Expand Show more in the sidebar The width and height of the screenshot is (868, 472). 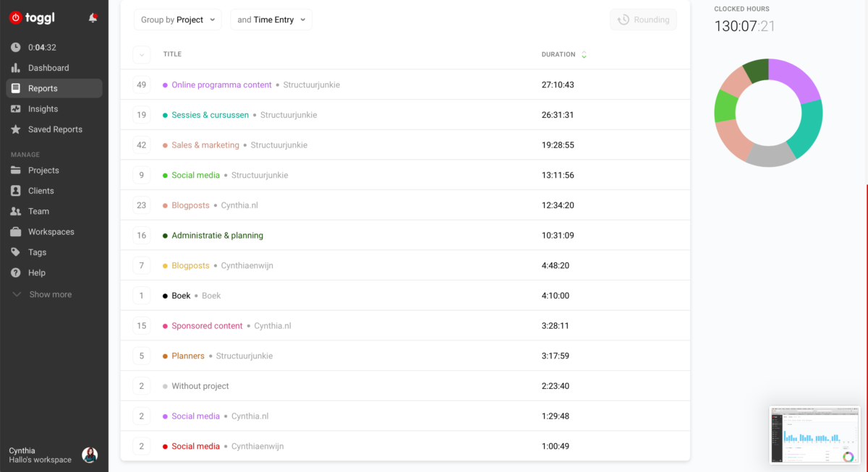coord(42,295)
